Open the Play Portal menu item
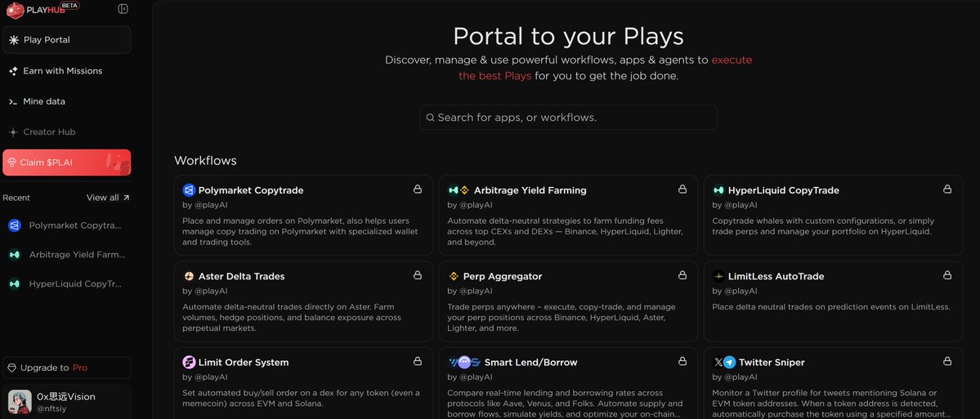This screenshot has height=419, width=980. pos(66,40)
